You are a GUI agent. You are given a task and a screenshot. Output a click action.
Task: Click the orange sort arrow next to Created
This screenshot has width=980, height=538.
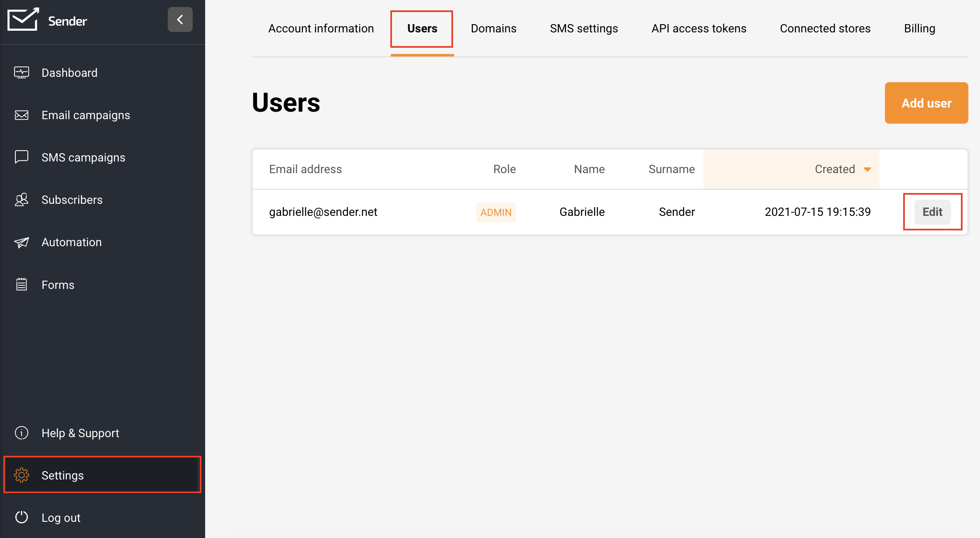pyautogui.click(x=867, y=169)
